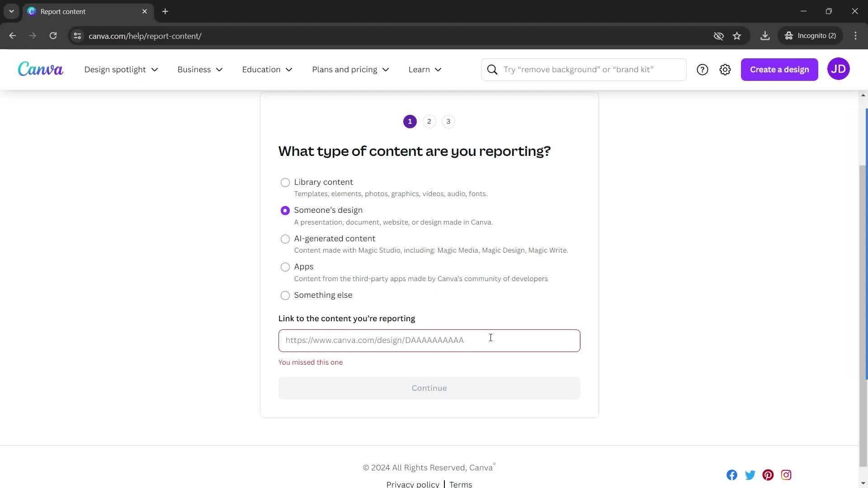Screen dimensions: 868x488
Task: Click the 'Create a design' button
Action: 779,70
